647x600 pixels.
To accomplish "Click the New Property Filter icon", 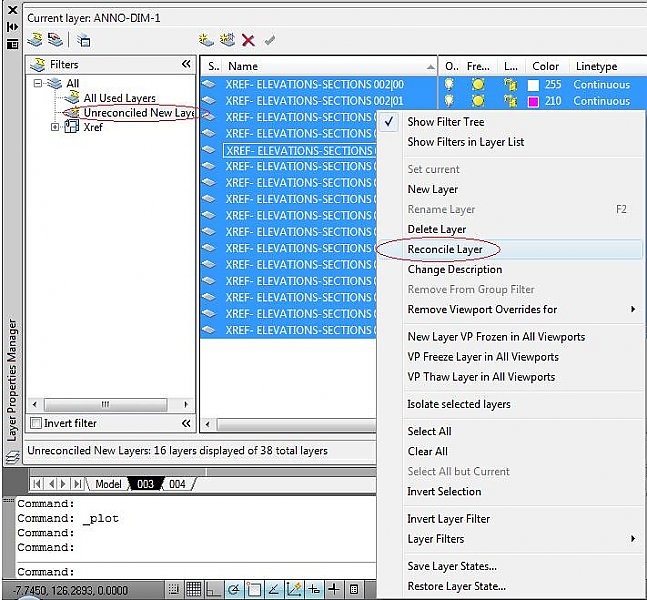I will point(35,40).
